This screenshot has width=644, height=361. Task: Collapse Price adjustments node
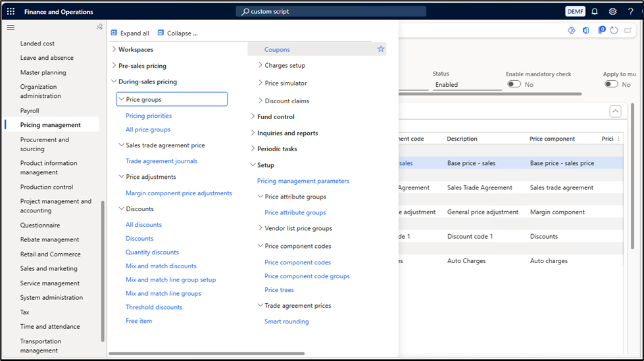tap(121, 177)
